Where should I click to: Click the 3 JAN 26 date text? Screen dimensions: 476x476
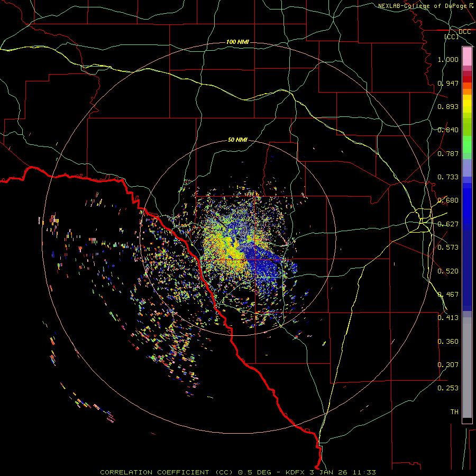(329, 472)
